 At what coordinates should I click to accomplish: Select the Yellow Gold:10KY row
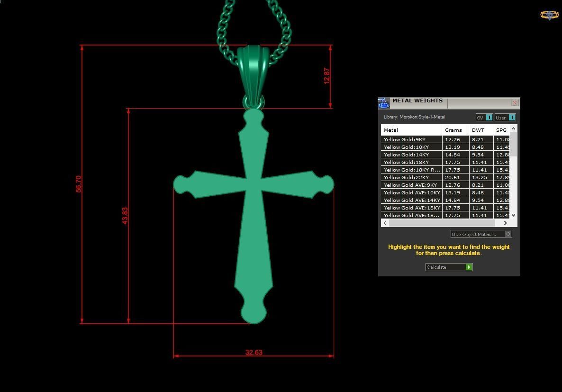[445, 147]
